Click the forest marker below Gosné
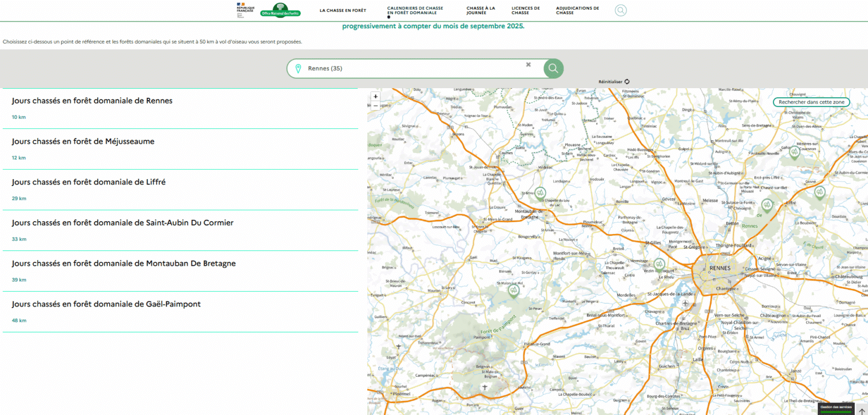 819,192
